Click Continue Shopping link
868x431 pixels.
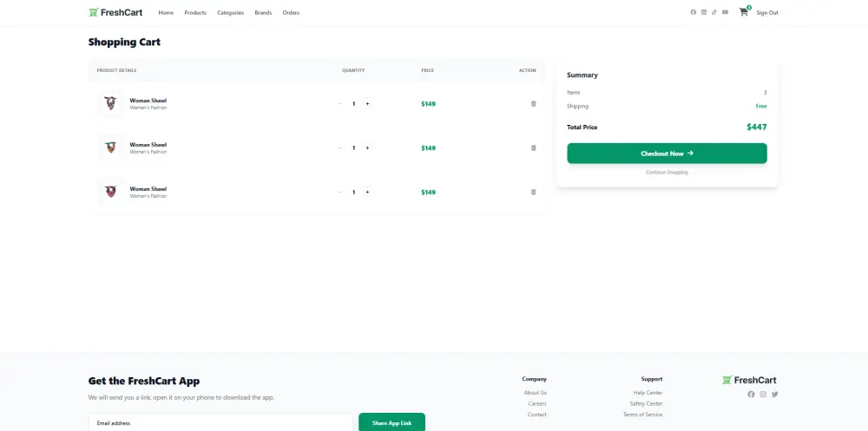667,172
